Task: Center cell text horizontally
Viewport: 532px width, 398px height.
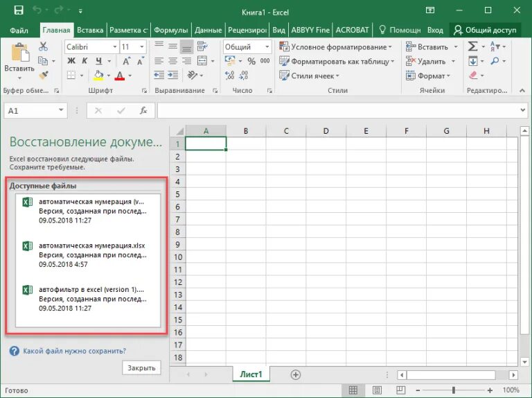Action: pyautogui.click(x=173, y=61)
